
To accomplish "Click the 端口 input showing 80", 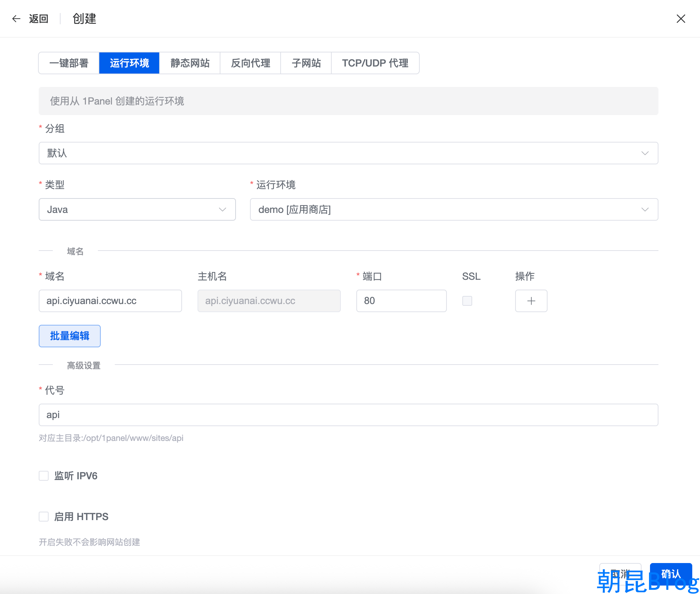I will click(x=401, y=301).
